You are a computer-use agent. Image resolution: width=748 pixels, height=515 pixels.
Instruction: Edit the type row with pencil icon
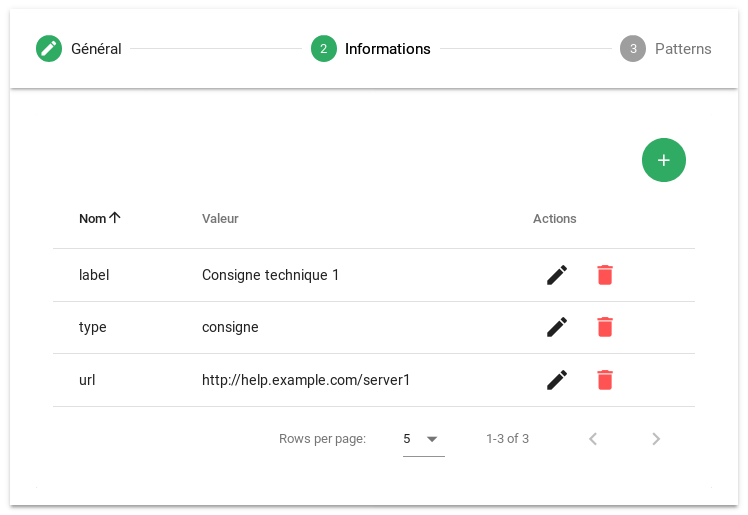[x=557, y=327]
